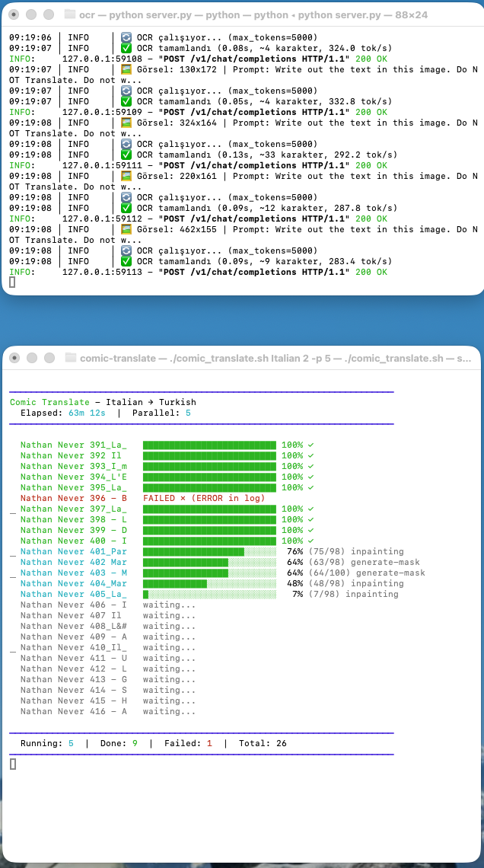
Task: Close the ocr python server.py terminal window
Action: [15, 14]
